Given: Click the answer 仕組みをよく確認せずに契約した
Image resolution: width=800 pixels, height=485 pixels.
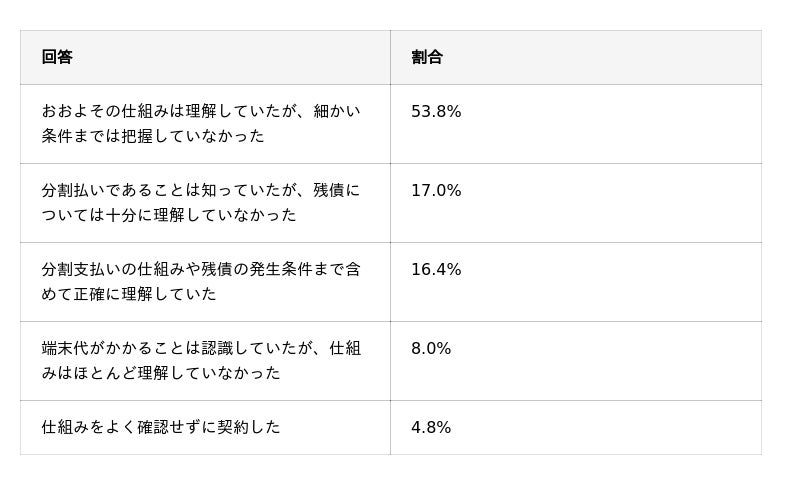Looking at the screenshot, I should click(161, 427).
